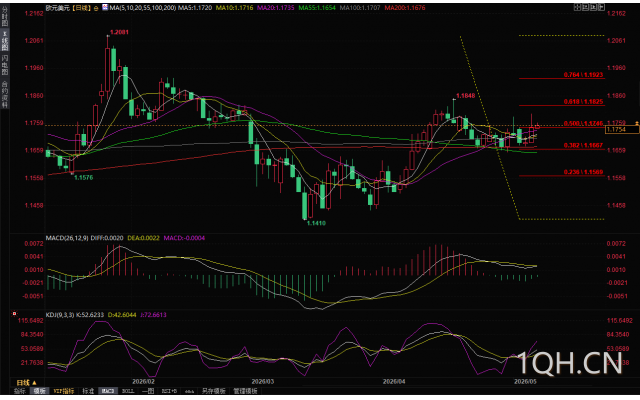Image resolution: width=640 pixels, height=400 pixels.
Task: Click the D:42.6044 readout
Action: pos(122,315)
